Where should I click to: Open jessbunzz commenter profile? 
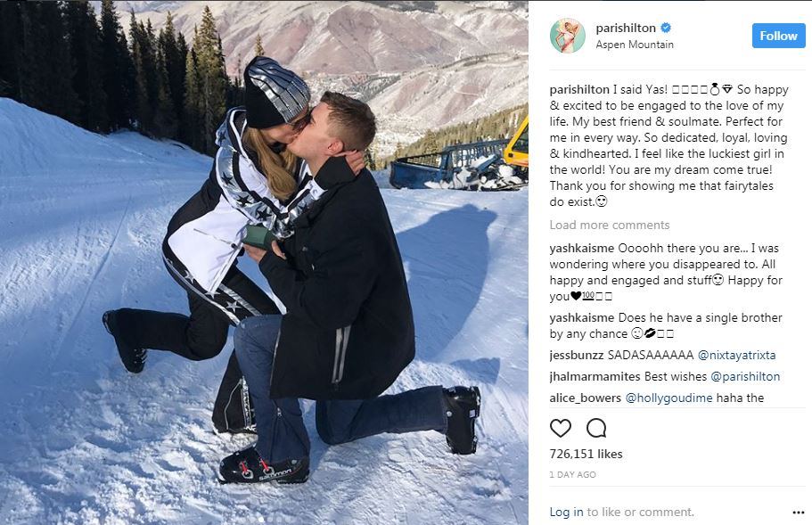tap(577, 355)
